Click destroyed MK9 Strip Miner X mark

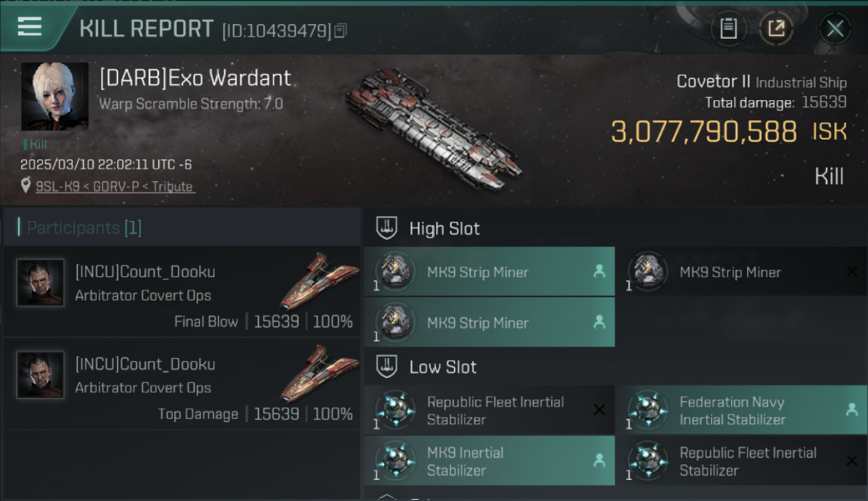(x=851, y=271)
